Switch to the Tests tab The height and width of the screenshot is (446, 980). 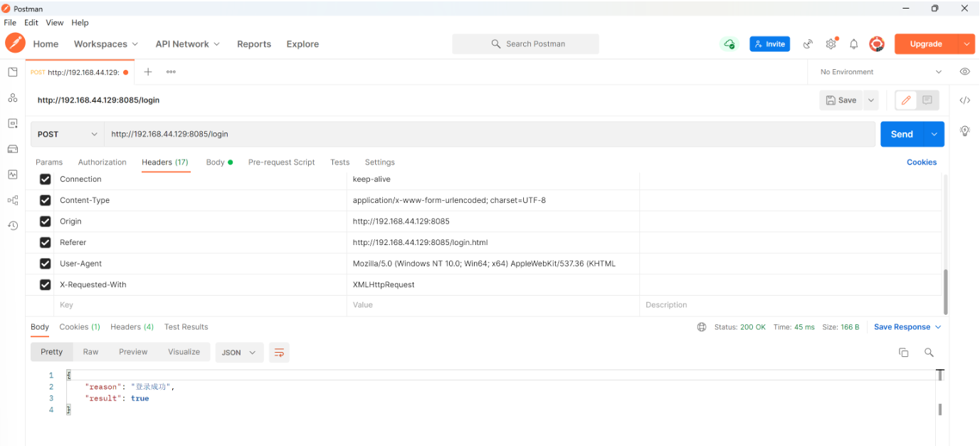(x=340, y=162)
